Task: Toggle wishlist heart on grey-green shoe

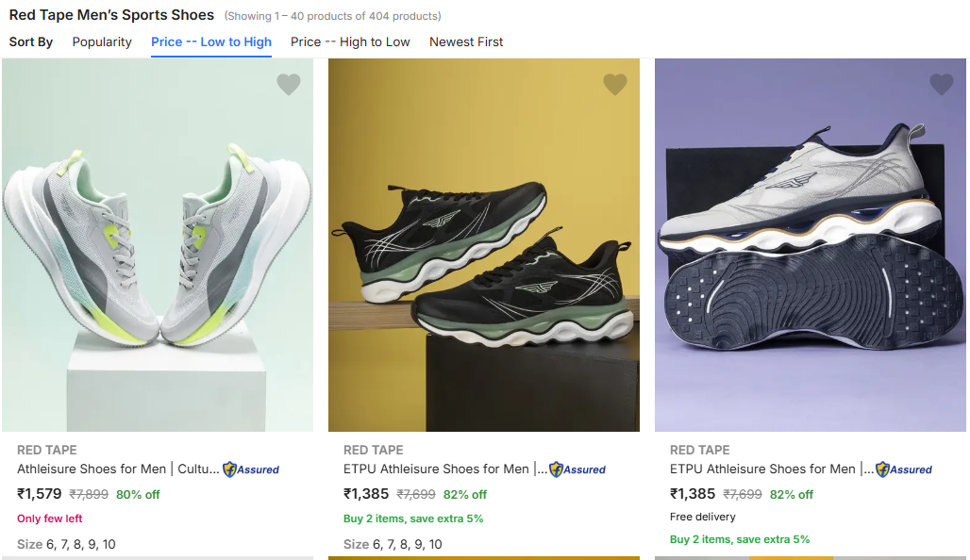Action: tap(289, 84)
